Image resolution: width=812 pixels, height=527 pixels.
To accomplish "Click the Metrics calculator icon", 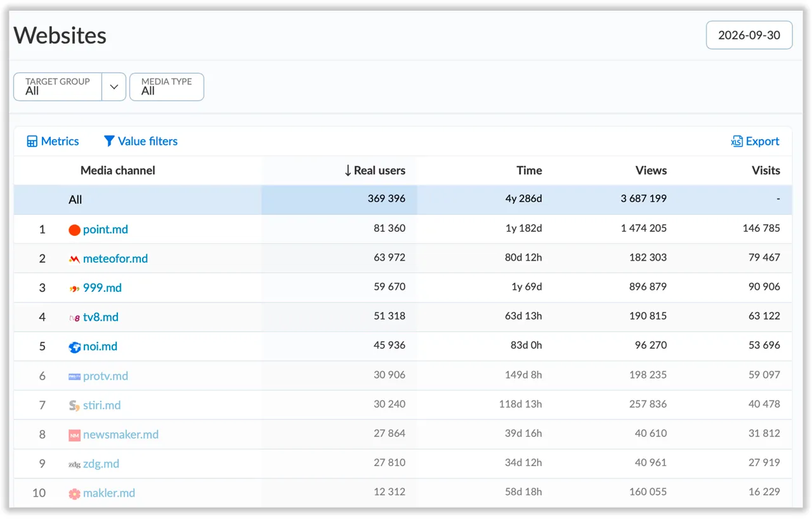I will click(32, 141).
